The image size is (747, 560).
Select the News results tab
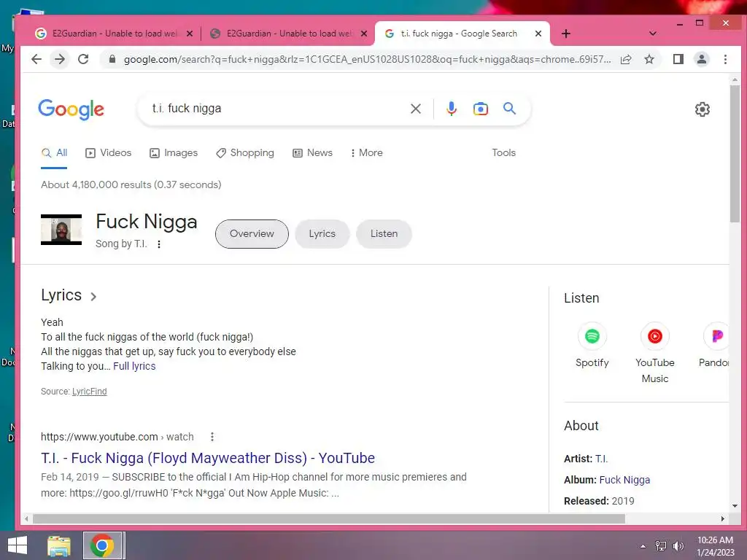coord(312,153)
